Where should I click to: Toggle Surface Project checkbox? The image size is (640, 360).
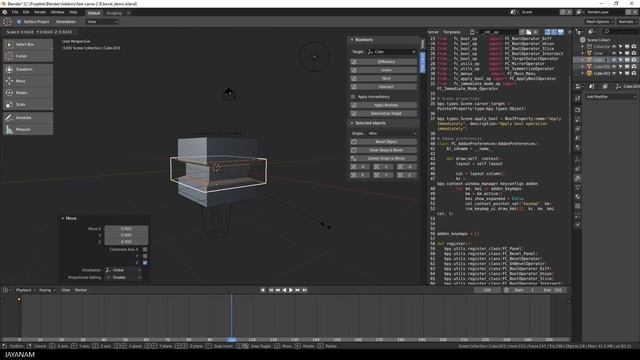[x=19, y=22]
